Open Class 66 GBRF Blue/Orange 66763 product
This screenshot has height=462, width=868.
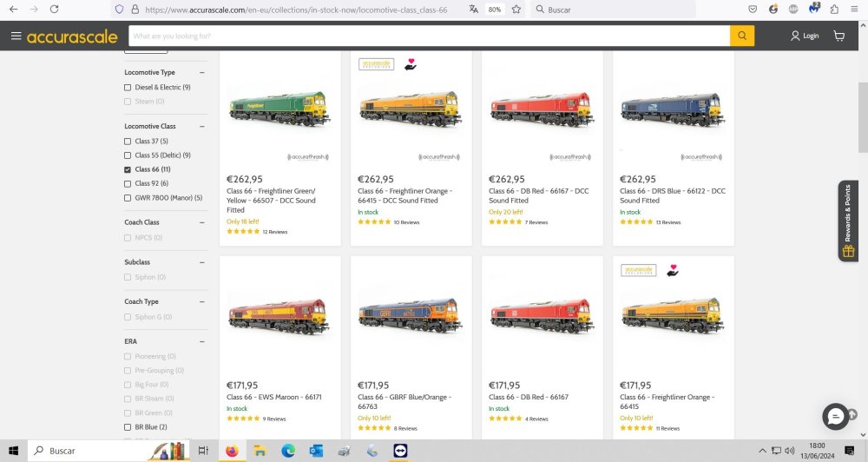point(404,401)
